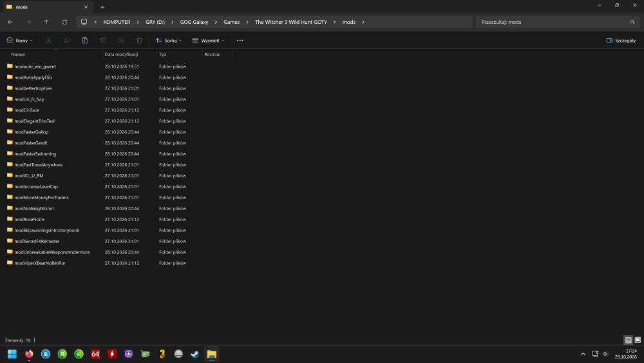The width and height of the screenshot is (644, 363).
Task: Refresh the mods folder view
Action: point(64,22)
